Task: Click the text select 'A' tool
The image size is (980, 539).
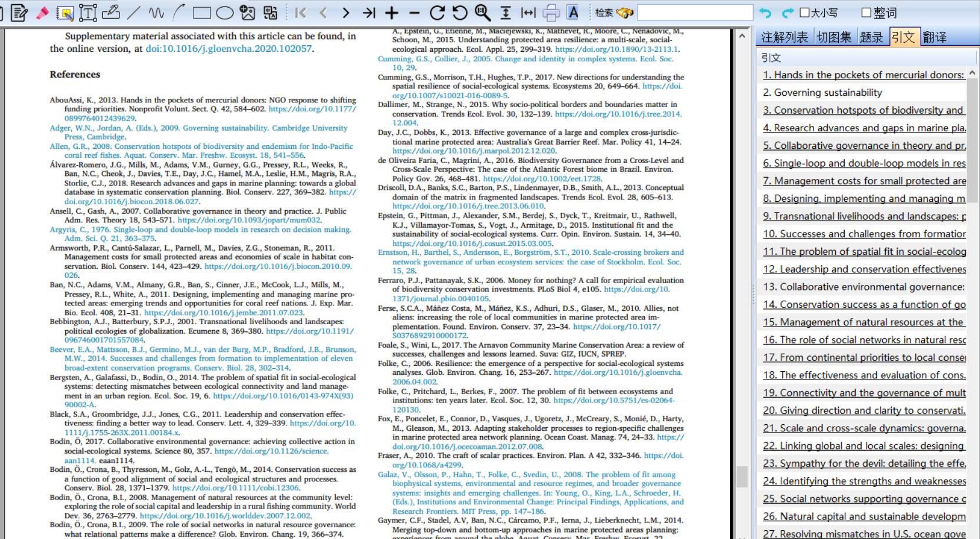Action: (x=573, y=12)
